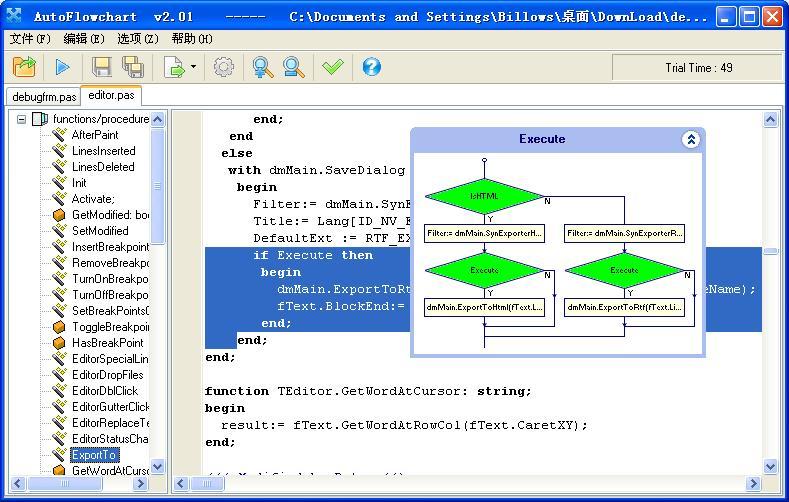Image resolution: width=789 pixels, height=502 pixels.
Task: Run flowchart generation with the blue play icon
Action: (x=62, y=66)
